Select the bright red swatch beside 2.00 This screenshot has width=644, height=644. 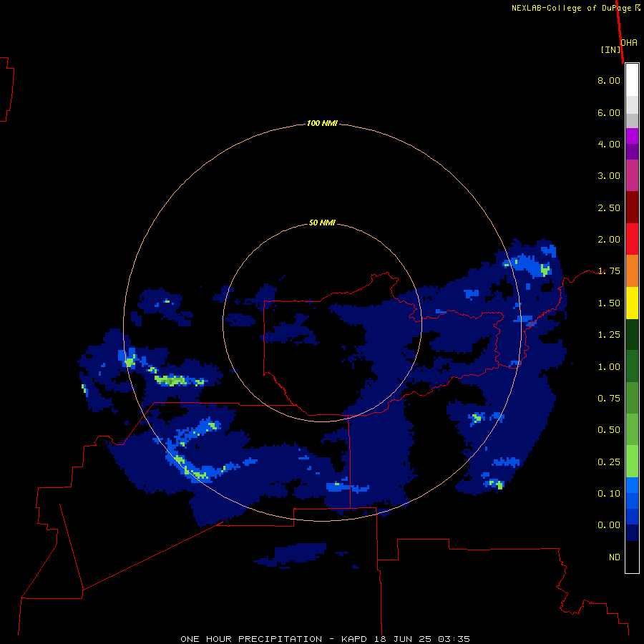click(x=632, y=239)
